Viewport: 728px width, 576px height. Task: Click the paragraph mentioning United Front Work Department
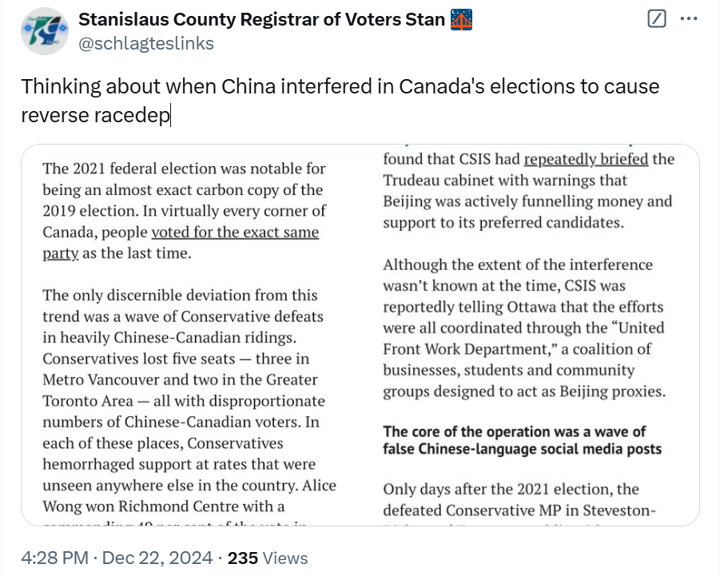524,328
